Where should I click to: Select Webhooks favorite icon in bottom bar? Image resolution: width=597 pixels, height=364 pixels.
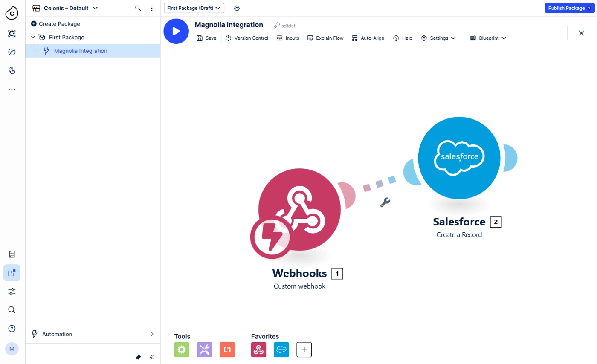[258, 350]
